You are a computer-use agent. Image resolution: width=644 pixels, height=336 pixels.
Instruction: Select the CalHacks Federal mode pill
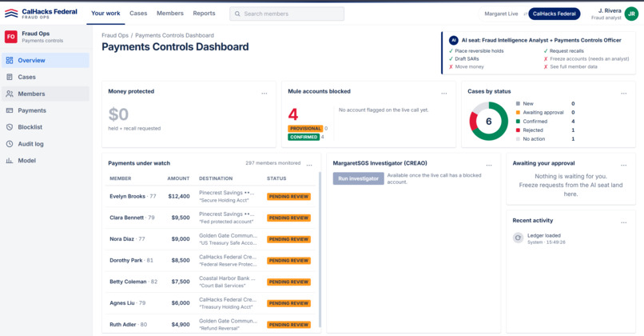554,14
